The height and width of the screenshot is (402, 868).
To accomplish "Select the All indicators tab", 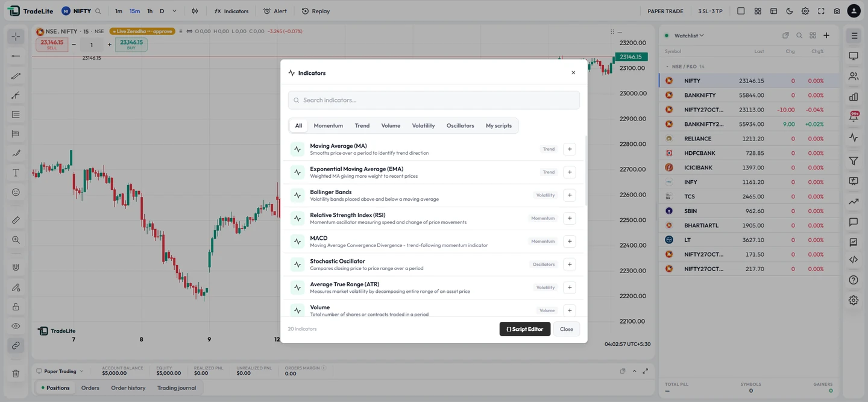I will click(x=298, y=125).
